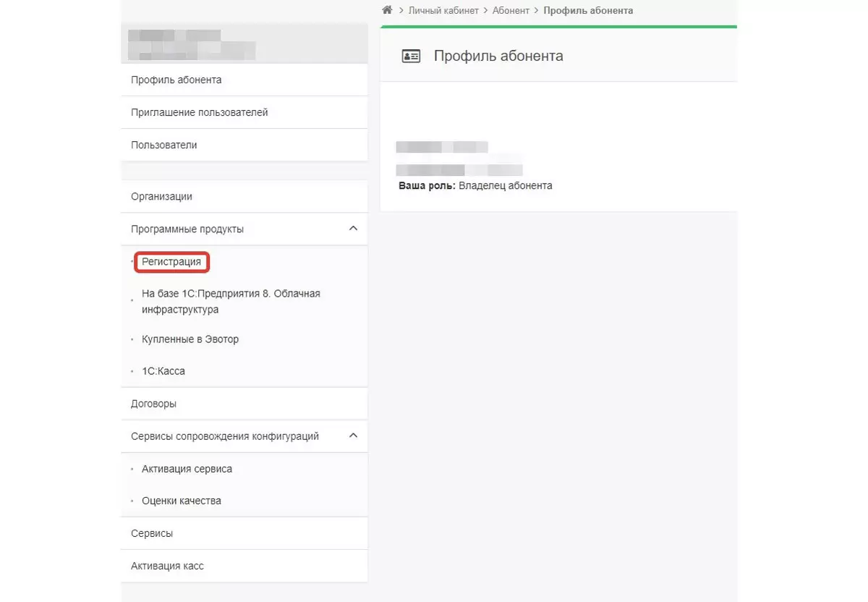Viewport: 868px width, 602px height.
Task: Click the subscriber profile card icon
Action: [411, 56]
